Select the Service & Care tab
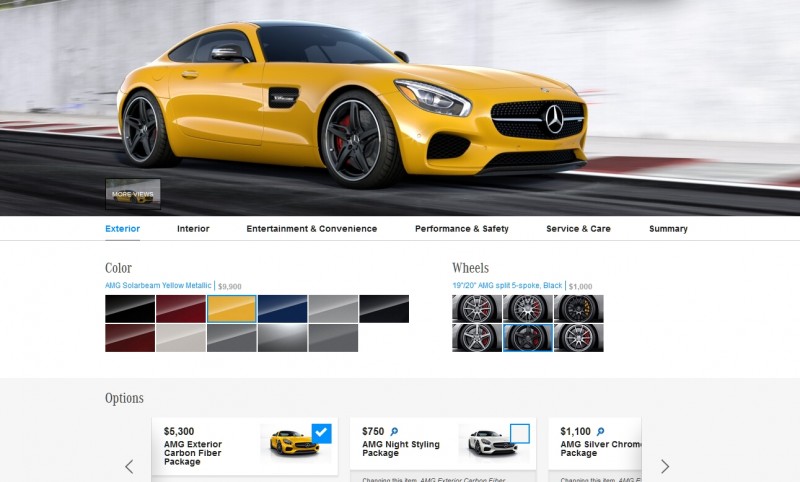Viewport: 800px width, 482px height. (x=578, y=229)
